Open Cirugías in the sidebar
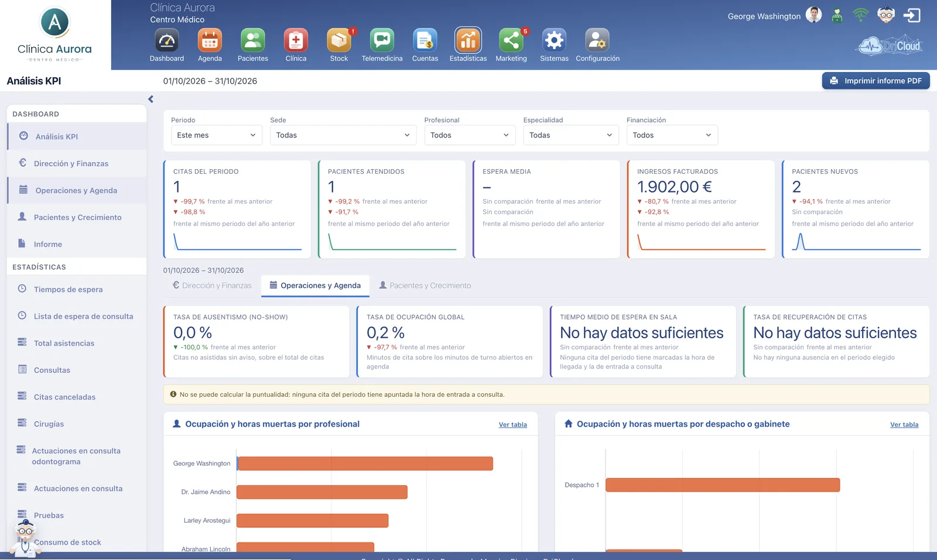The image size is (937, 560). point(77,424)
